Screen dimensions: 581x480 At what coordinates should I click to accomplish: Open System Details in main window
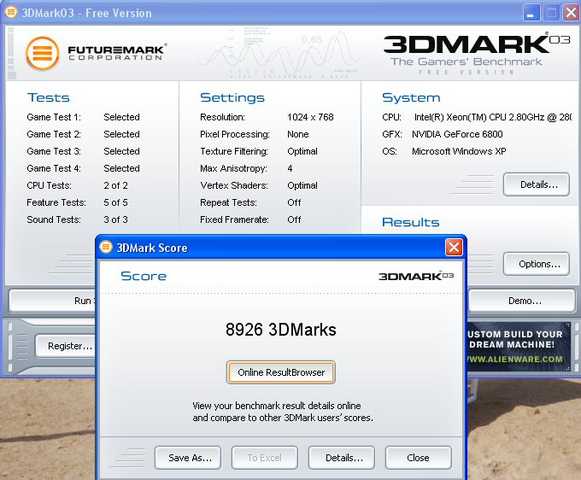click(537, 184)
